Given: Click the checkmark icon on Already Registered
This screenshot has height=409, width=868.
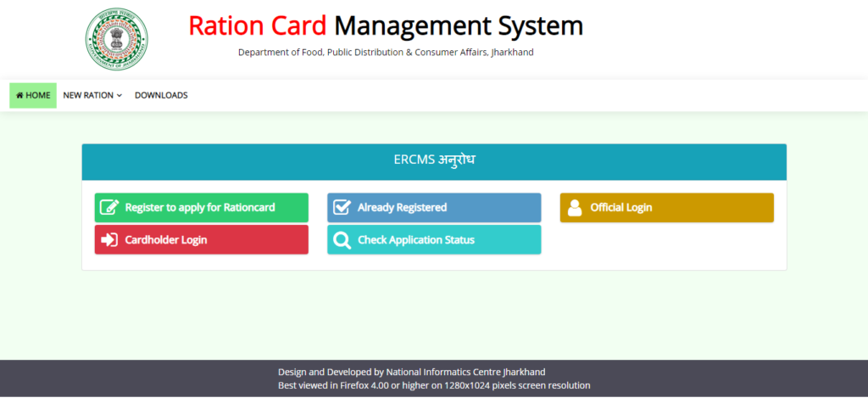Looking at the screenshot, I should (342, 208).
